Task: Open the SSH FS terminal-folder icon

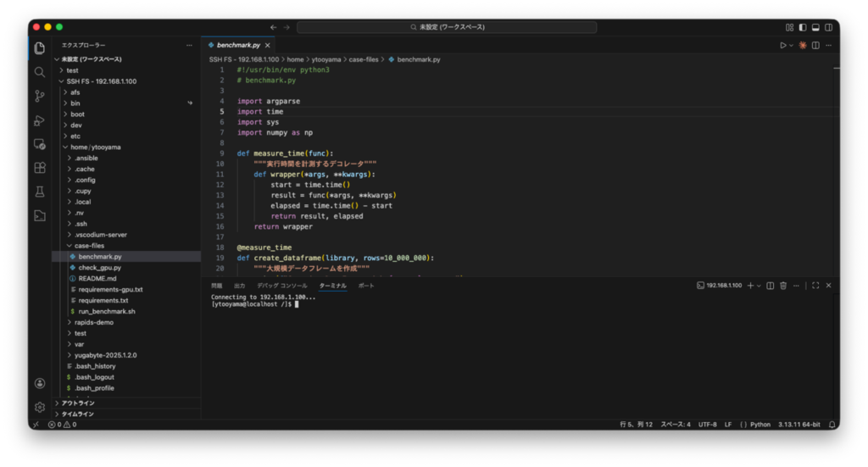Action: [x=39, y=216]
